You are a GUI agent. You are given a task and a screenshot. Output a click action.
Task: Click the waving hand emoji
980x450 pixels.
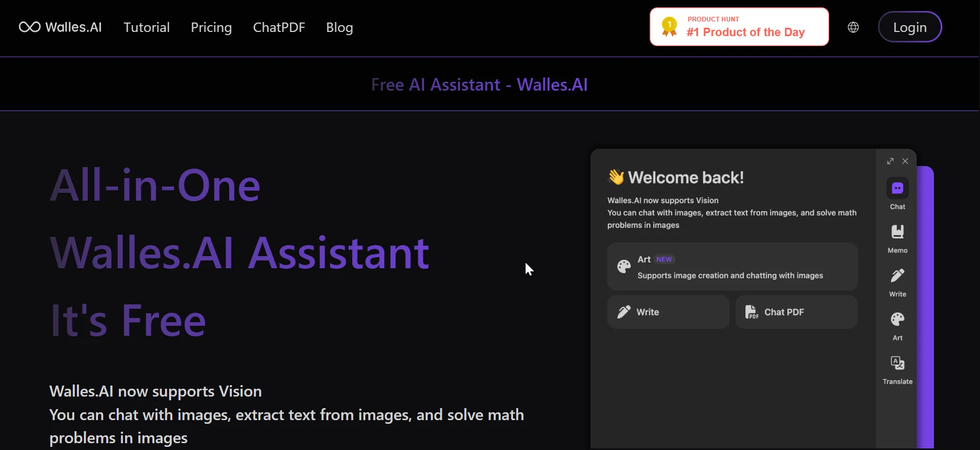[616, 177]
